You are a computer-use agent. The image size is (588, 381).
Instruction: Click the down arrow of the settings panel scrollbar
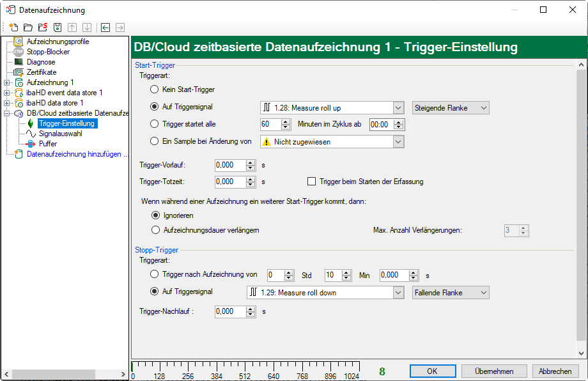(x=581, y=354)
